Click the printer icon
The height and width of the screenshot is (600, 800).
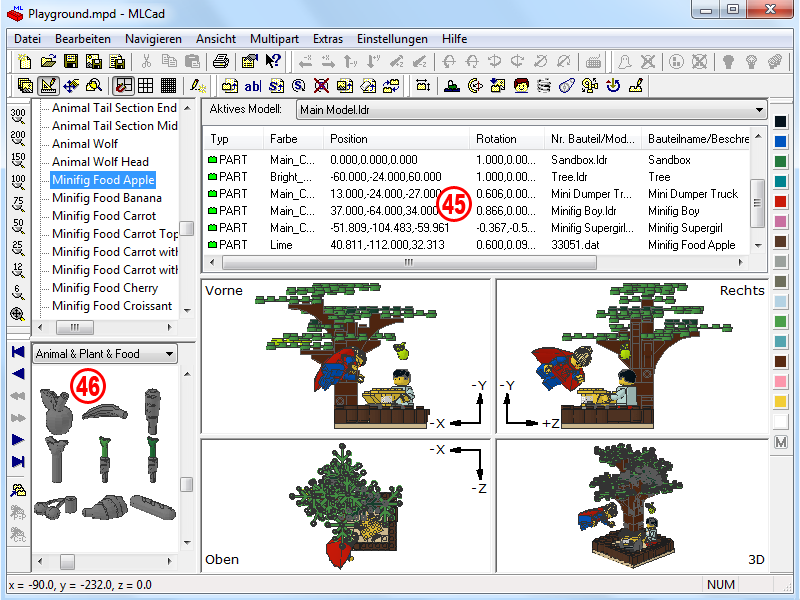[221, 62]
